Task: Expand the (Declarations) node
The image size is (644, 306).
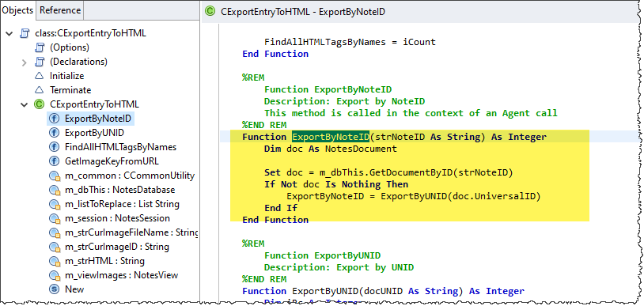Action: tap(25, 62)
